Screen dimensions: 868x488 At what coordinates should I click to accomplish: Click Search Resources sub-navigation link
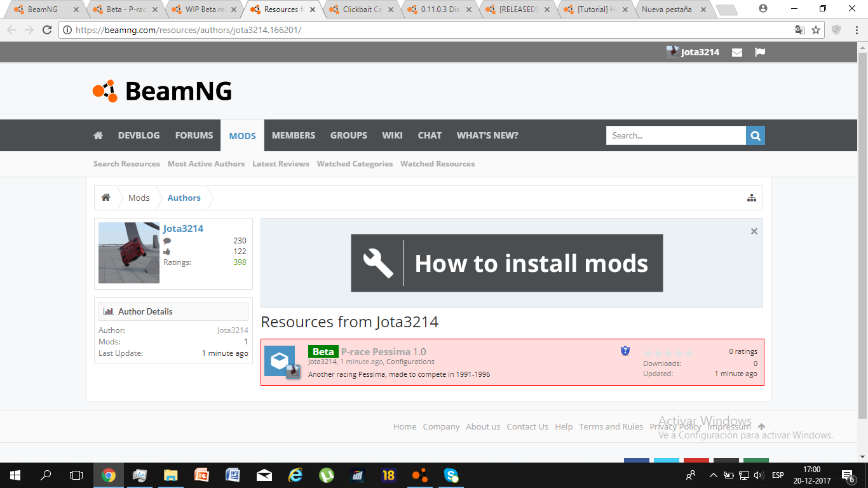(126, 164)
